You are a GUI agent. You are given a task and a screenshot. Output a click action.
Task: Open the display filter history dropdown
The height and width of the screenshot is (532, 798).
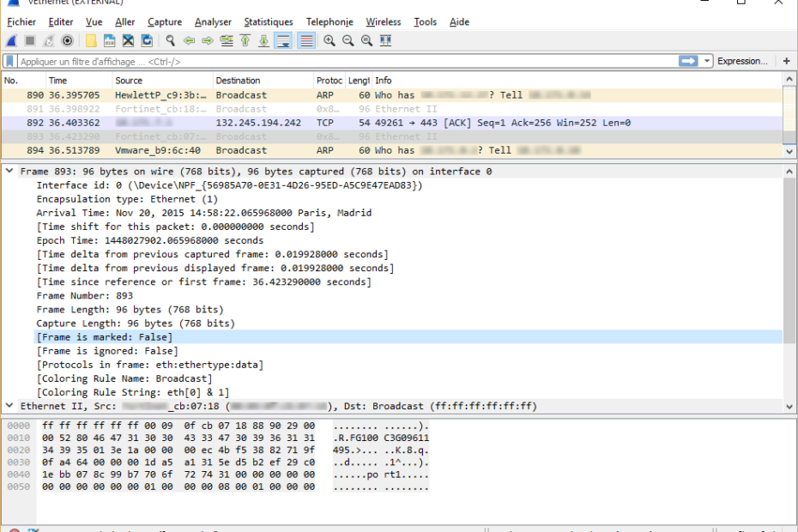[x=707, y=61]
